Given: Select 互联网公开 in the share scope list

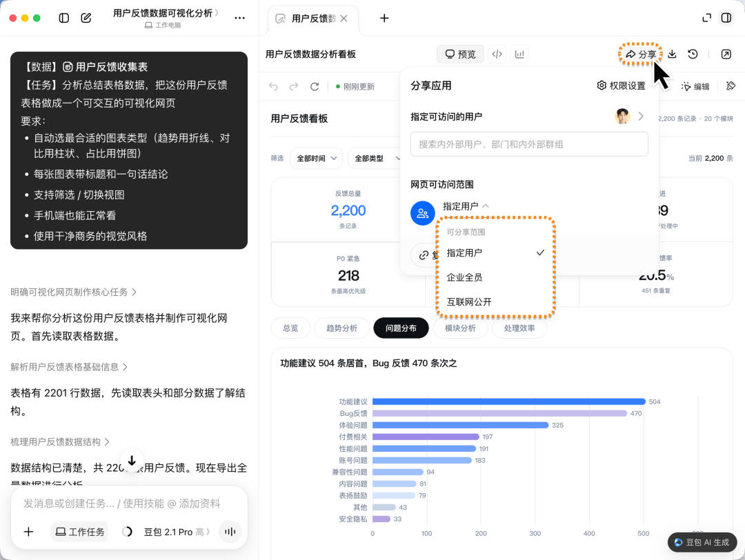Looking at the screenshot, I should (495, 302).
